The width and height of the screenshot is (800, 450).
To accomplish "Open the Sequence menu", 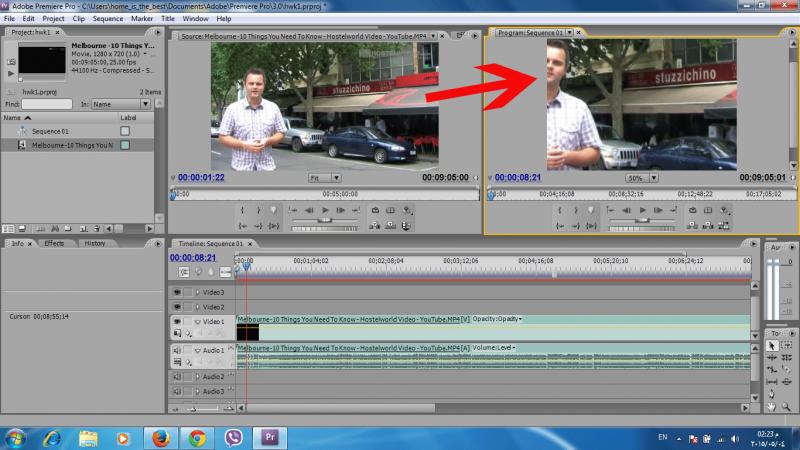I will point(107,18).
